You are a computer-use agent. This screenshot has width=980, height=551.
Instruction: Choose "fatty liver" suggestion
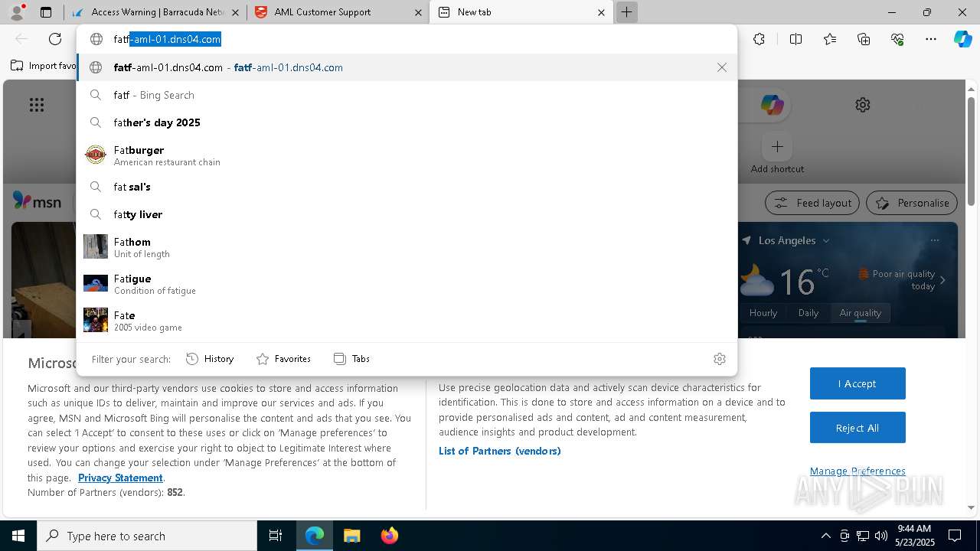click(407, 214)
